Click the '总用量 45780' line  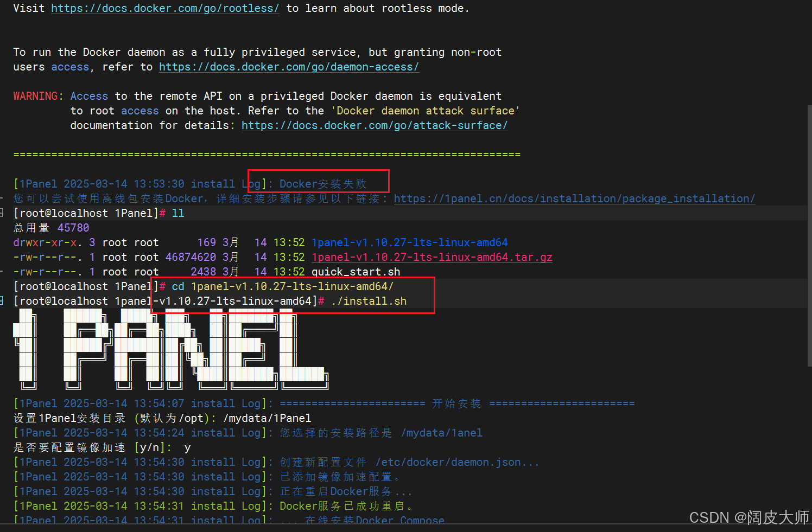[x=51, y=228]
